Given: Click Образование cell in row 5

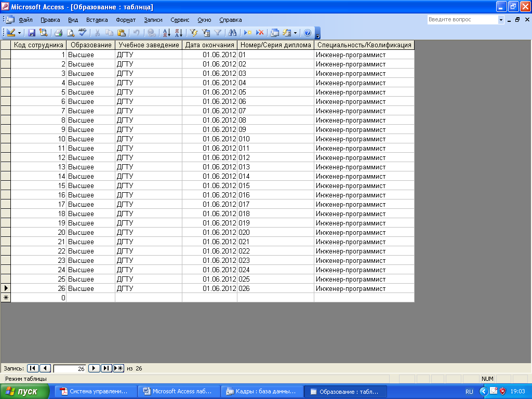Looking at the screenshot, I should coord(90,92).
